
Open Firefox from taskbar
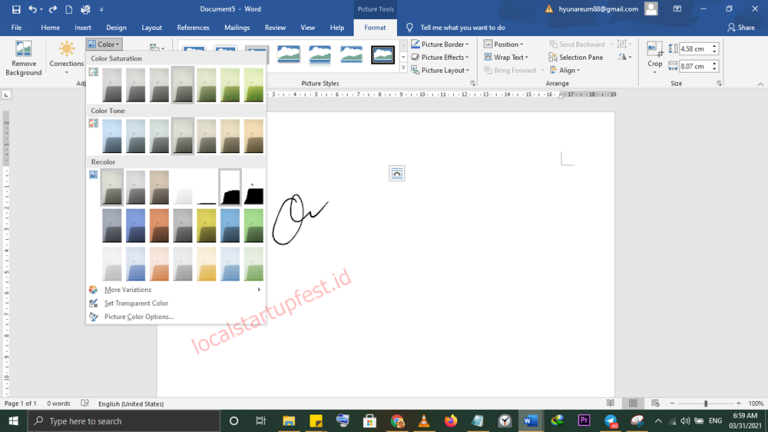(x=451, y=421)
